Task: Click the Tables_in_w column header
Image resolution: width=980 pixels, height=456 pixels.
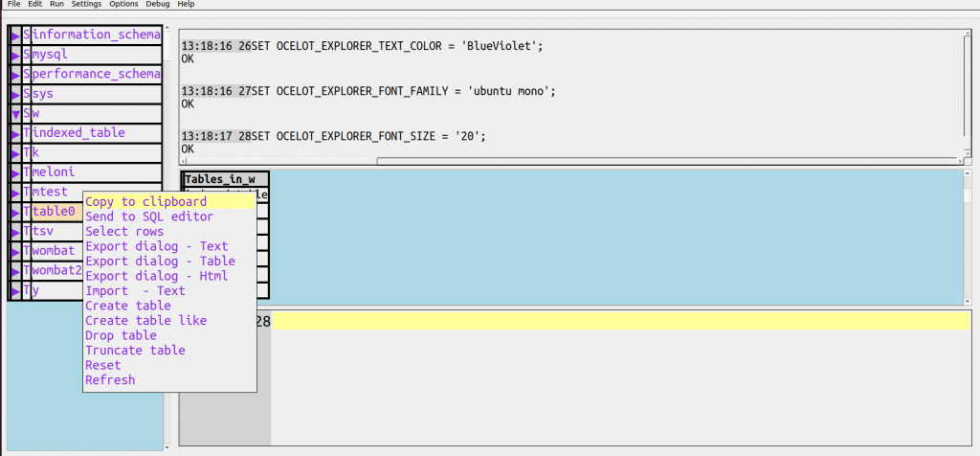Action: click(x=220, y=179)
